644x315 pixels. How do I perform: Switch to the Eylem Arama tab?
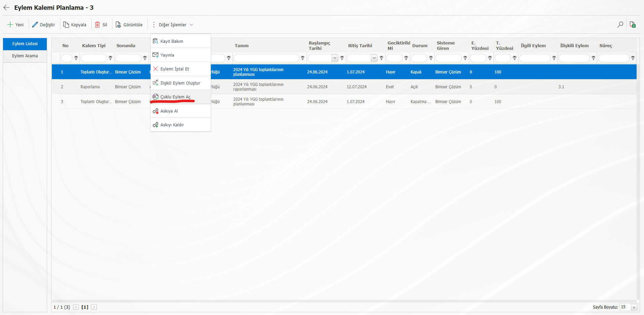click(x=25, y=56)
